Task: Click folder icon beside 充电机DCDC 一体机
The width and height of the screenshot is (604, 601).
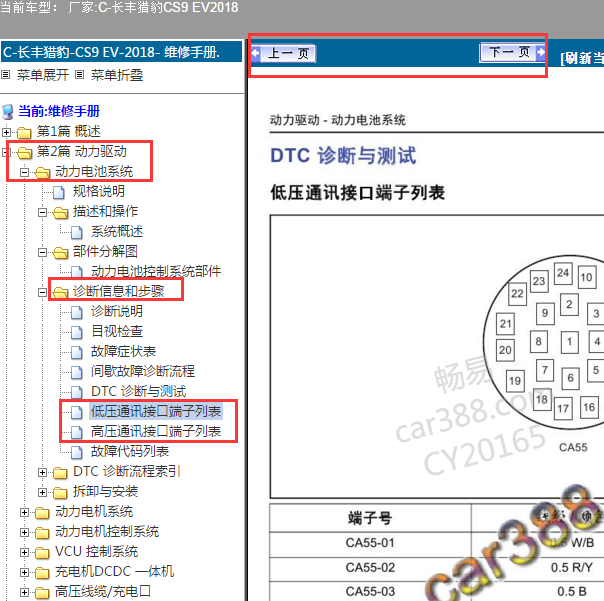Action: (42, 573)
